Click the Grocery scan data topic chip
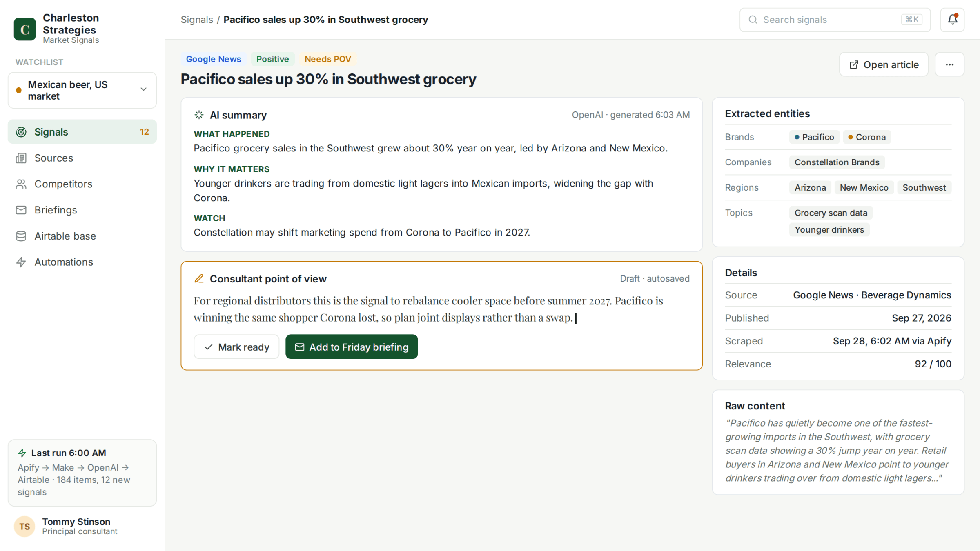 (831, 213)
